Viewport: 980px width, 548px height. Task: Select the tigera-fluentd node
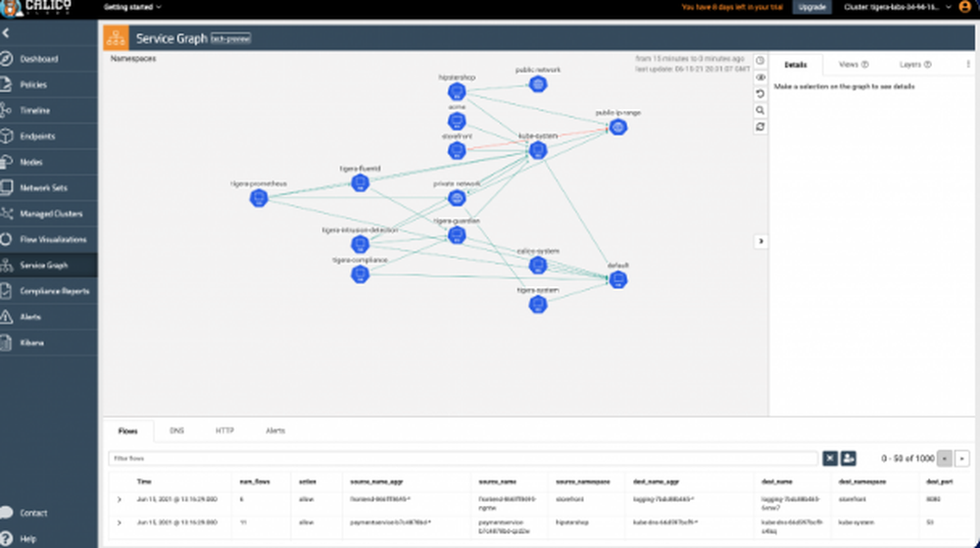tap(360, 183)
